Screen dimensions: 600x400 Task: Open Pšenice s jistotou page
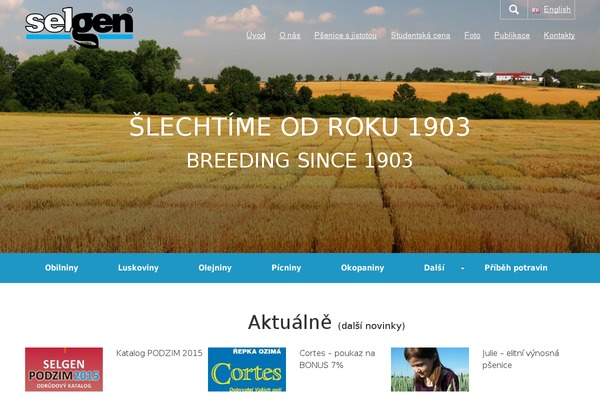(x=346, y=35)
